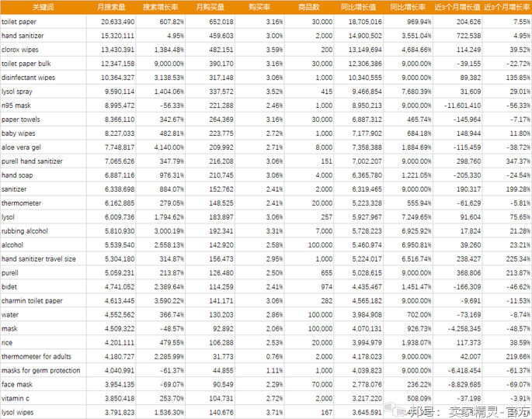Click the year-over-year rate 508.09%

419,399
